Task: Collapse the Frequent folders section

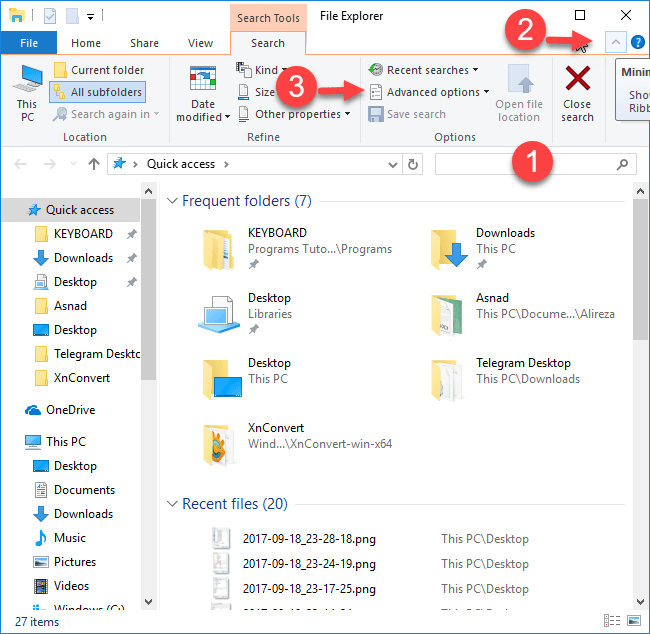Action: pyautogui.click(x=171, y=201)
